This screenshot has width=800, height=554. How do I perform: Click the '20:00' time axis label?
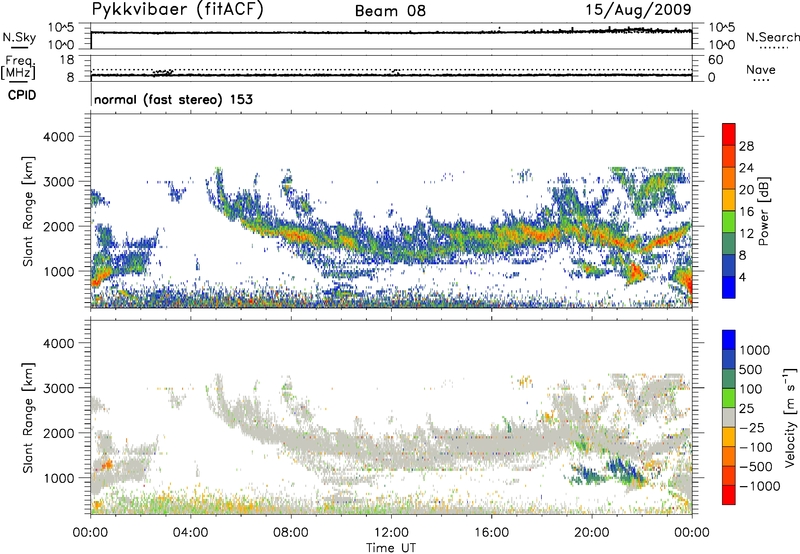pos(591,533)
